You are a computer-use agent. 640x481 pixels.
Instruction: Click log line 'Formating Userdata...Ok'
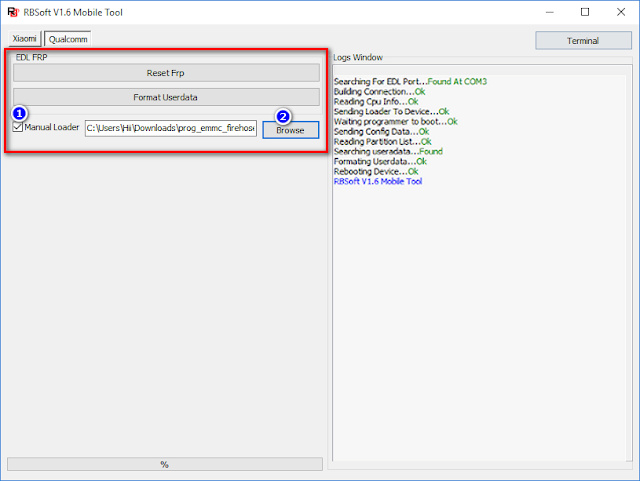[380, 161]
